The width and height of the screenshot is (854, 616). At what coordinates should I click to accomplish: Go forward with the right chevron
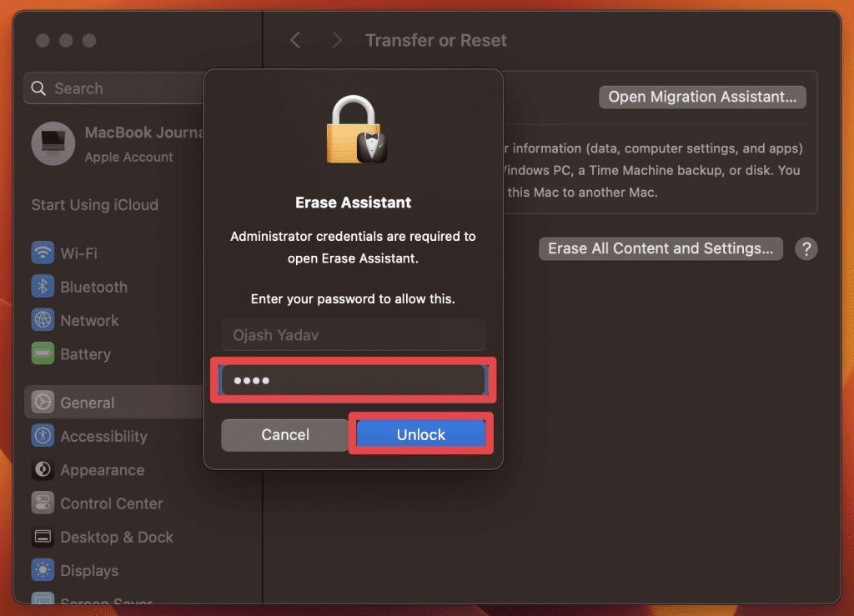[x=337, y=40]
